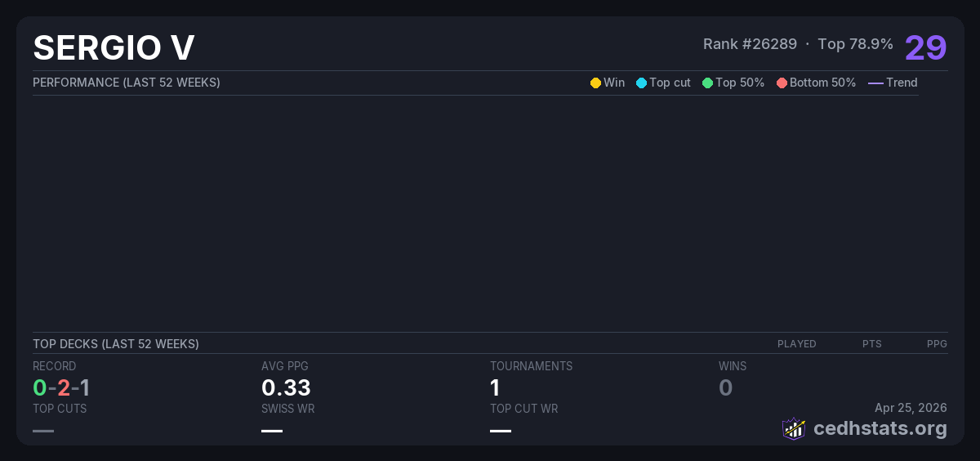Select the Performance (Last 52 Weeks) heading
This screenshot has width=980, height=461.
[x=127, y=83]
